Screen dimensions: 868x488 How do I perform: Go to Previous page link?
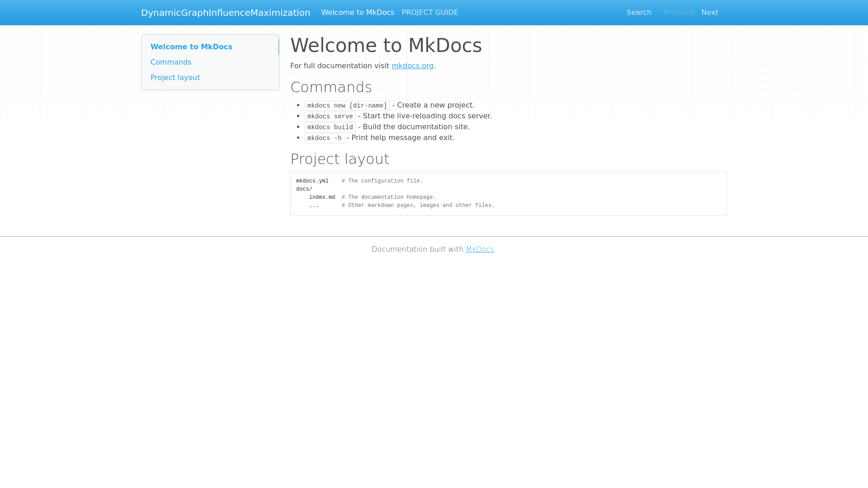pos(679,13)
